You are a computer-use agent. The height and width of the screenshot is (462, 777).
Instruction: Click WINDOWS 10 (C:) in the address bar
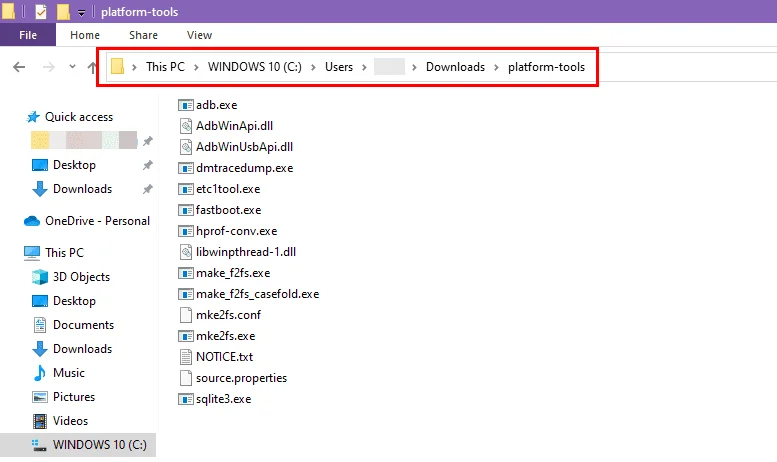click(x=255, y=66)
